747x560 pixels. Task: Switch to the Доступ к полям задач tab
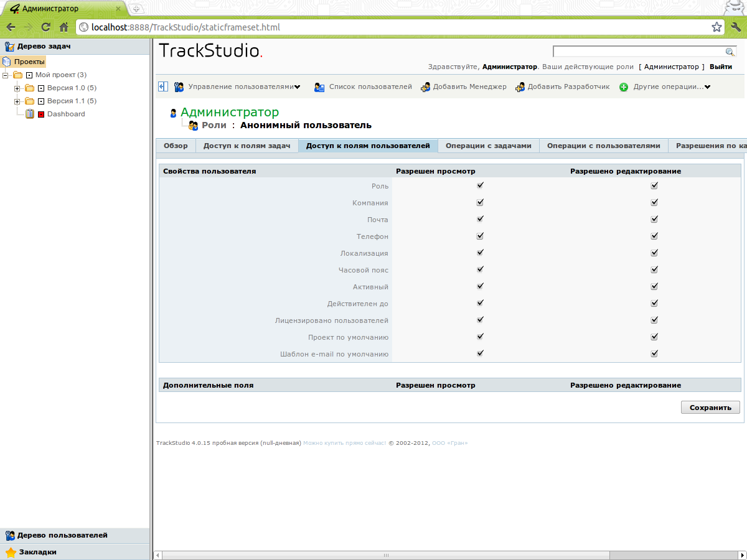[x=247, y=146]
